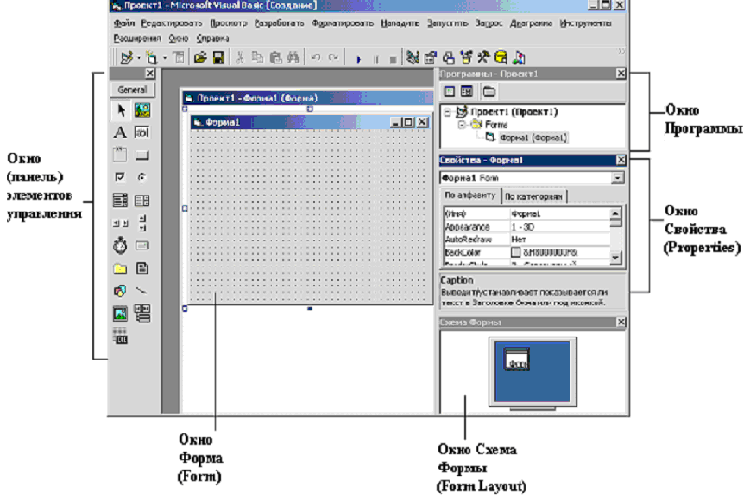
Task: Click View Object in the project panel
Action: click(x=467, y=91)
